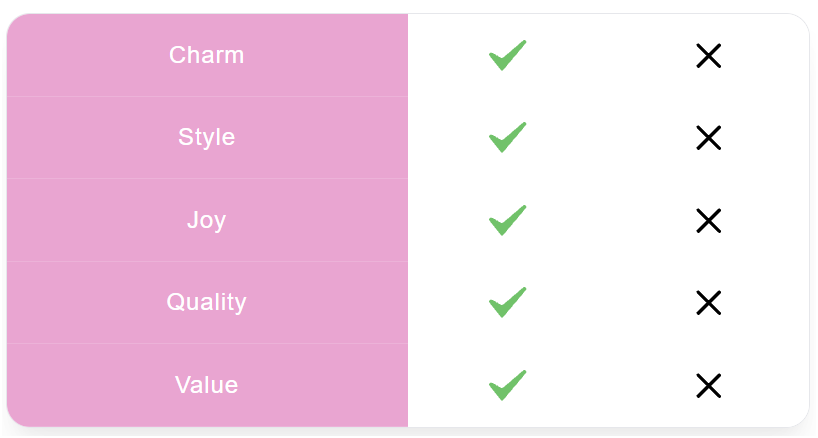Click the Charm feature label
Image resolution: width=818 pixels, height=438 pixels.
point(206,55)
